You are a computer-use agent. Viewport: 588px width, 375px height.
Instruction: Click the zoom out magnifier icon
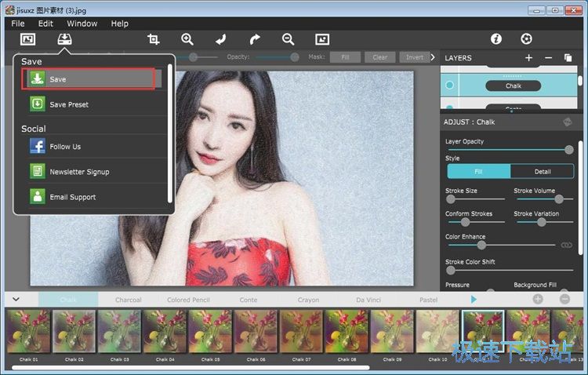click(x=288, y=39)
